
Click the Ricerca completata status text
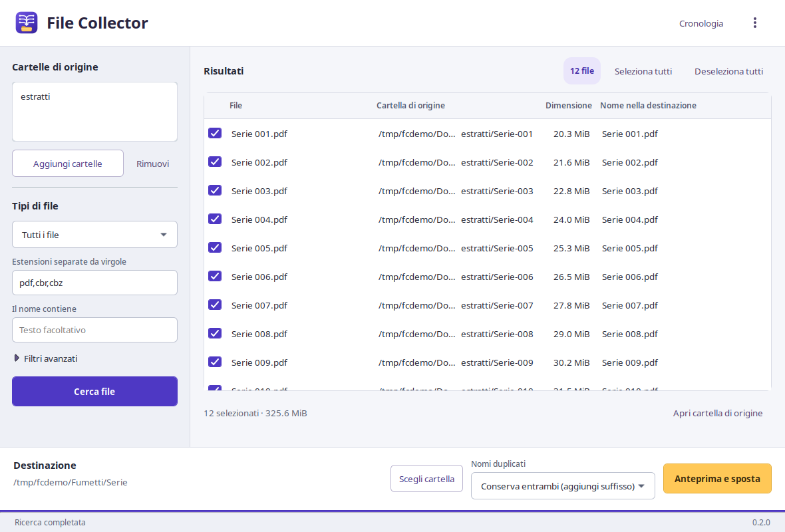[50, 523]
